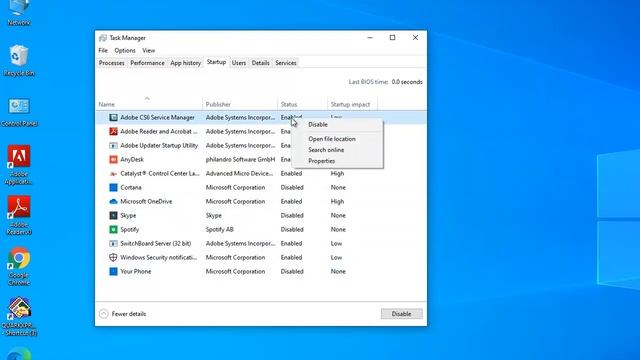Sort by the Publisher column header
The height and width of the screenshot is (360, 640).
[240, 104]
